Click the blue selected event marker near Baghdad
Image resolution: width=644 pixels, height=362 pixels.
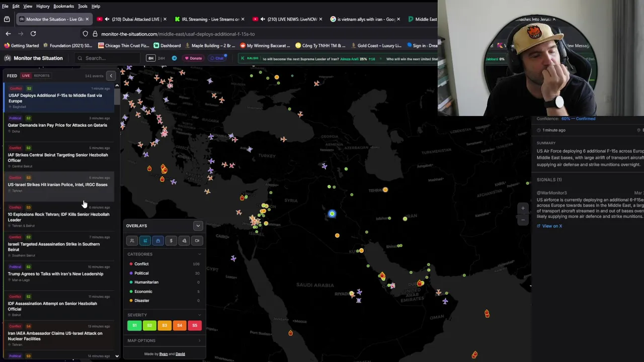point(332,214)
